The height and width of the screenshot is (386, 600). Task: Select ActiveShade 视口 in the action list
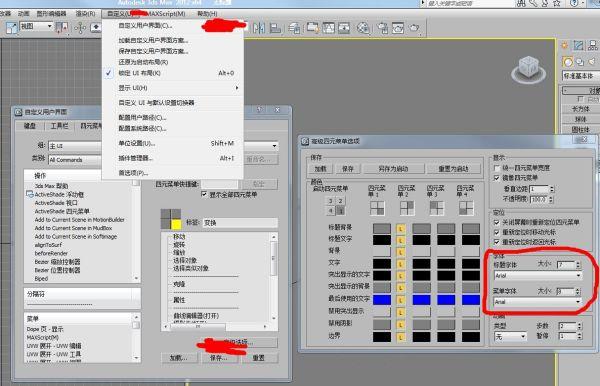coord(56,203)
